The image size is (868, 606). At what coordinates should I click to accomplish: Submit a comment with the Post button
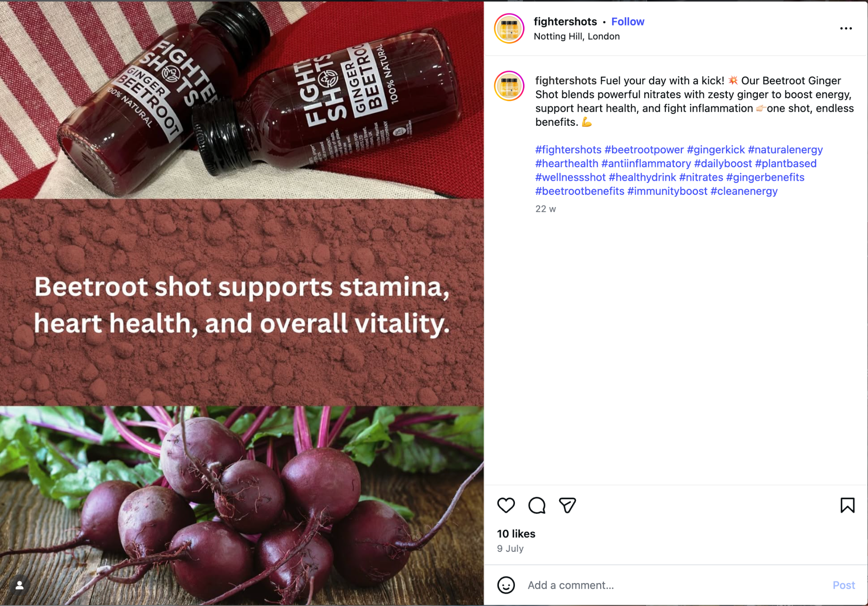pyautogui.click(x=843, y=585)
